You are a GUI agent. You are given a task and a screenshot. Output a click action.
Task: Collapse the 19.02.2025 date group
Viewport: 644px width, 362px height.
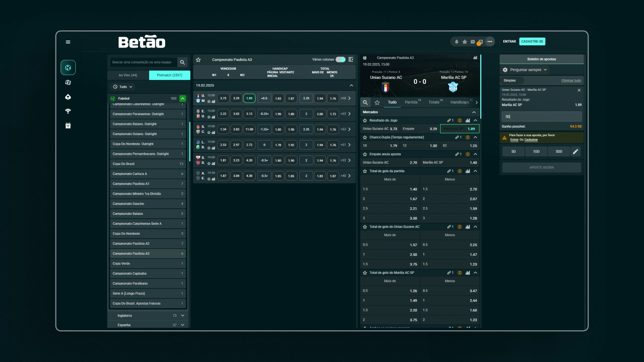coord(351,85)
